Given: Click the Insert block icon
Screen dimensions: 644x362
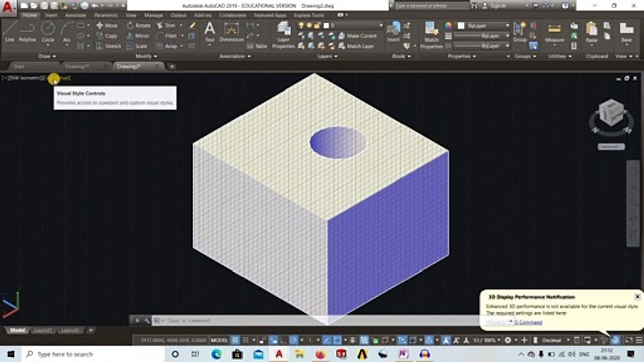Looking at the screenshot, I should (x=393, y=32).
